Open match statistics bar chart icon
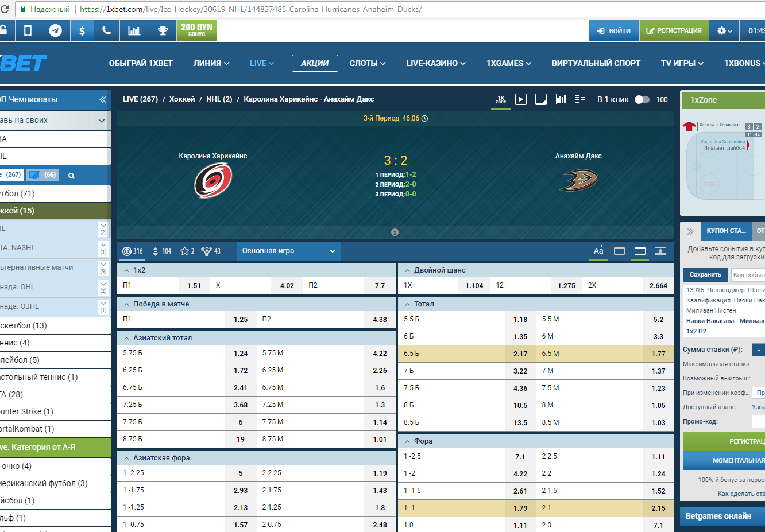 point(561,99)
